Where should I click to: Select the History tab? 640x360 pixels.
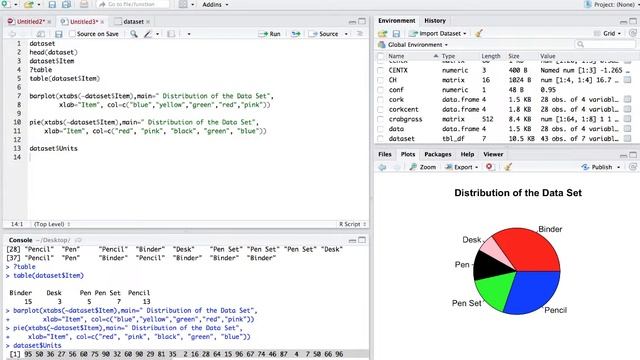point(435,20)
